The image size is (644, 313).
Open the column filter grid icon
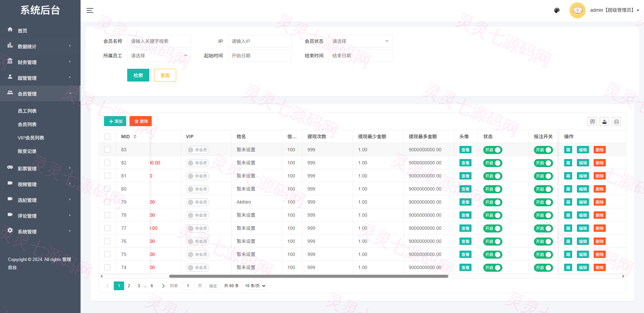[592, 121]
